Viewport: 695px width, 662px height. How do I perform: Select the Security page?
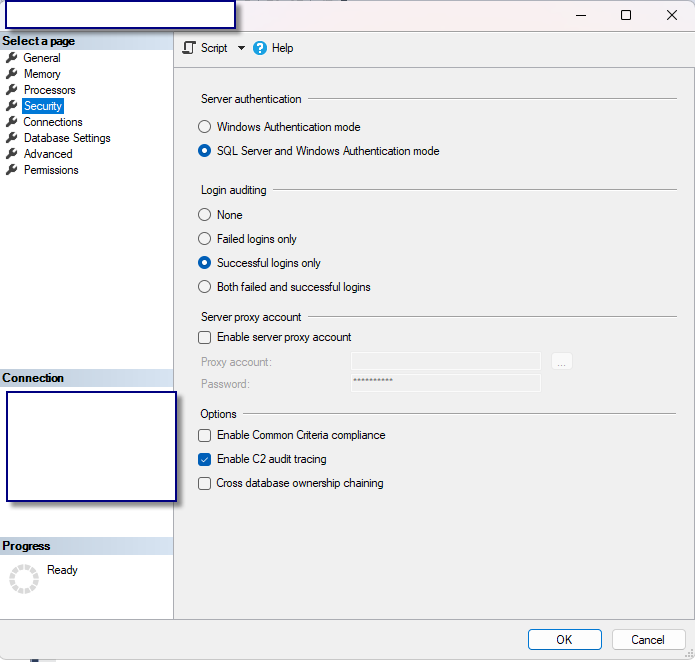[43, 106]
